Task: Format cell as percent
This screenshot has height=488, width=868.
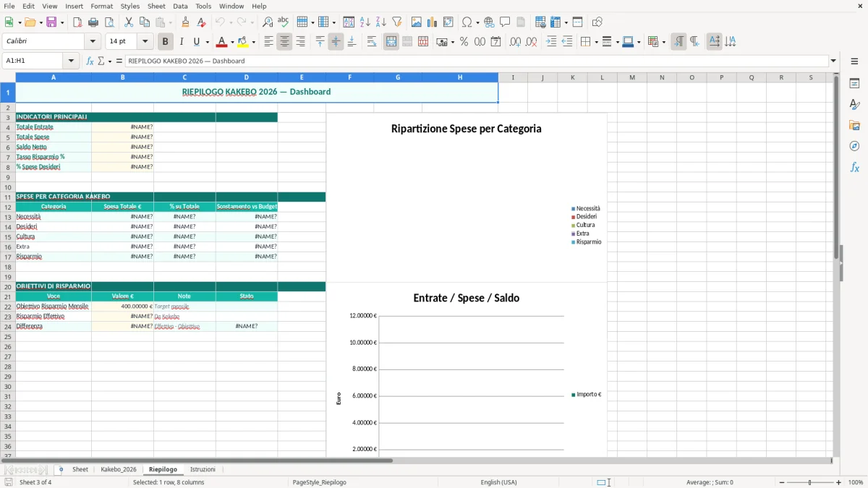Action: click(464, 42)
